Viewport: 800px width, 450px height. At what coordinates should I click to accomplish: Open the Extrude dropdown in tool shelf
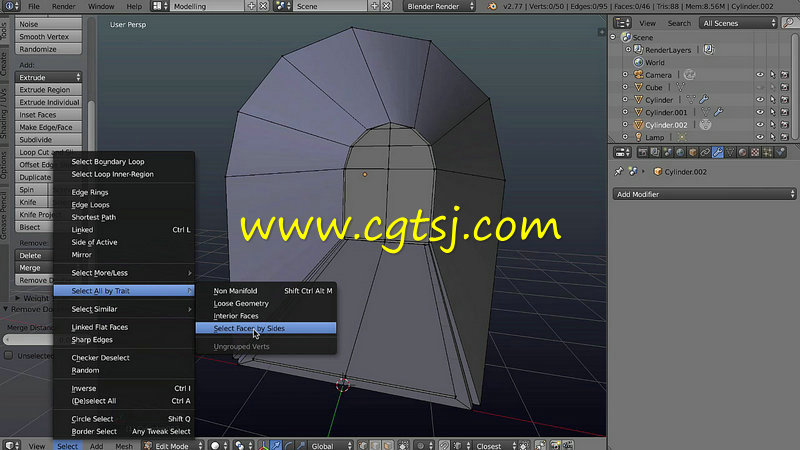pyautogui.click(x=48, y=77)
